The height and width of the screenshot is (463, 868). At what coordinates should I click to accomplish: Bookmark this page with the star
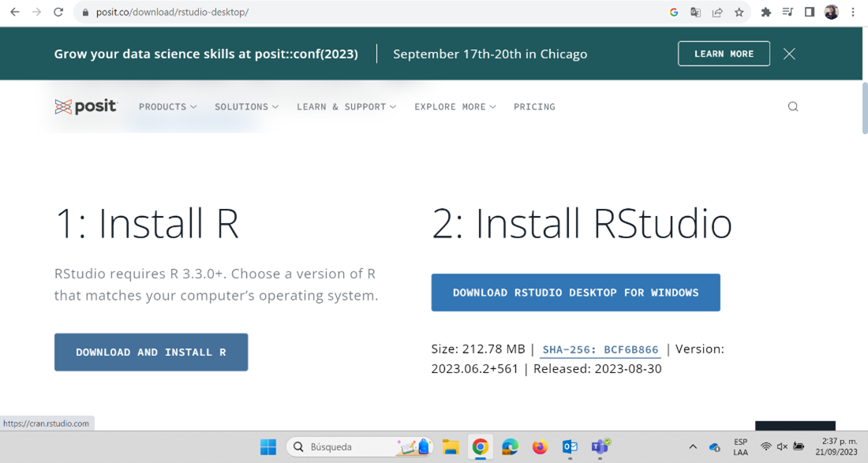pos(739,12)
